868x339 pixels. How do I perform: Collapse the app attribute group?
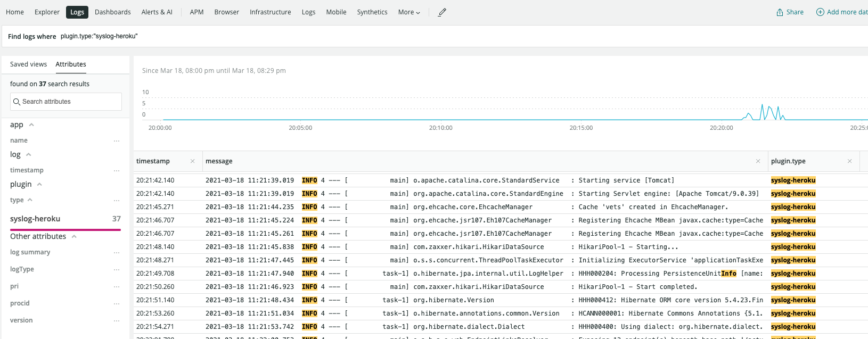click(31, 125)
